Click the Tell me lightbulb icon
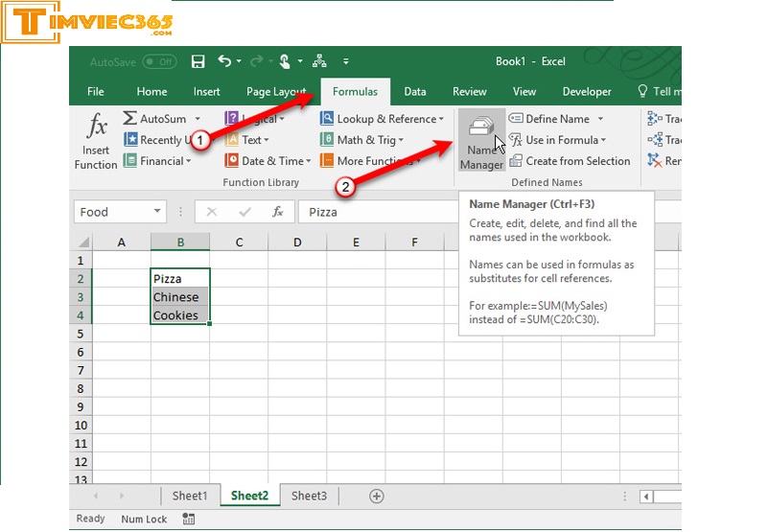768x532 pixels. [x=642, y=91]
